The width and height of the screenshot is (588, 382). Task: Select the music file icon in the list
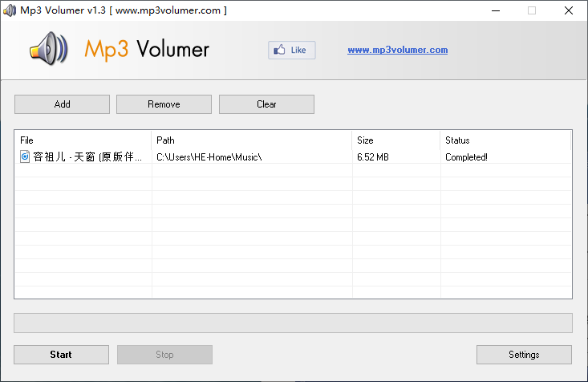[25, 156]
